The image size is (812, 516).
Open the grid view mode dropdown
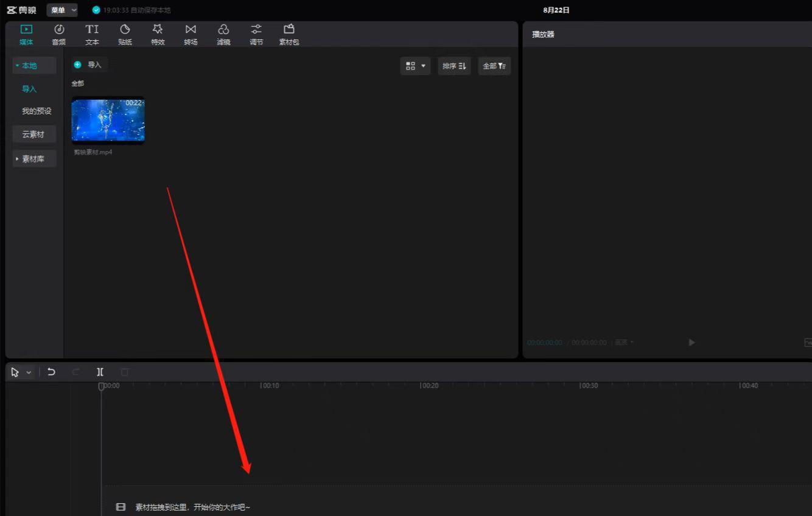pyautogui.click(x=415, y=66)
